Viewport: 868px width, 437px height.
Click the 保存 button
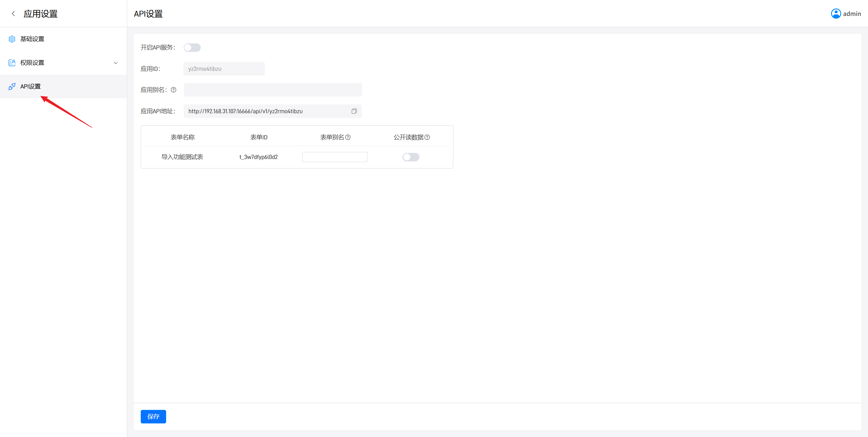click(x=153, y=416)
